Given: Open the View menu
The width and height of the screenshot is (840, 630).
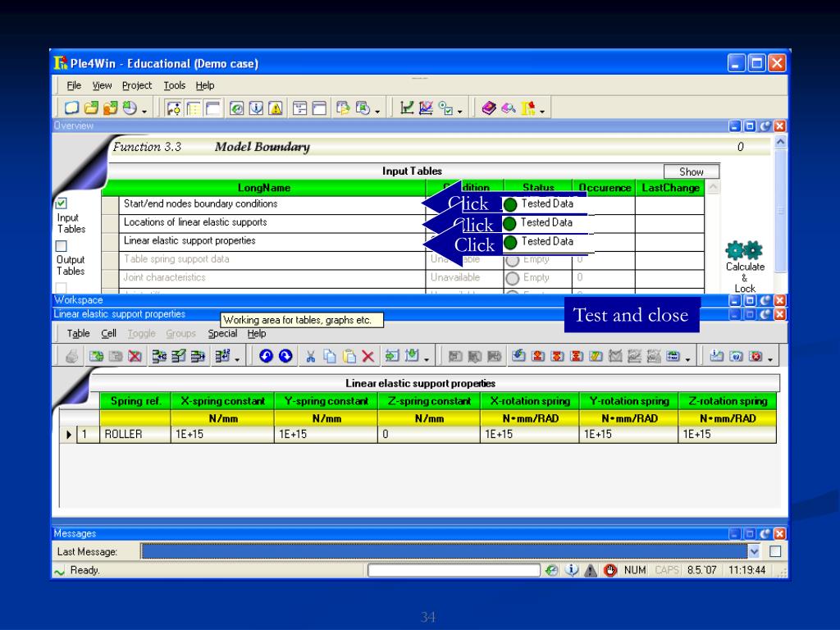Looking at the screenshot, I should 102,85.
